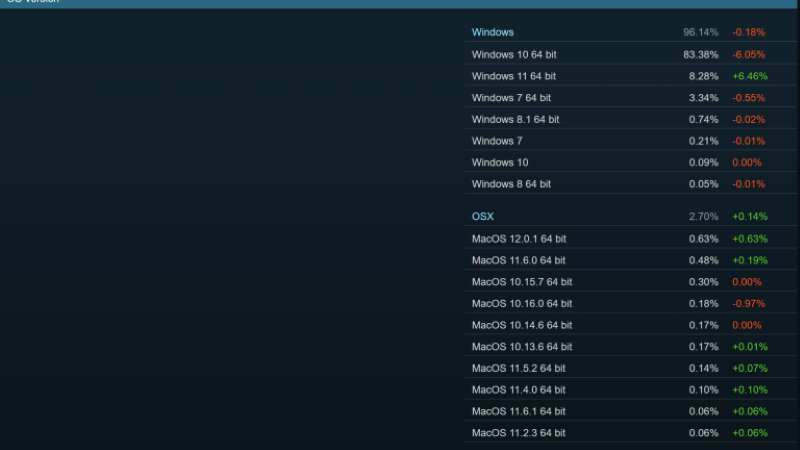This screenshot has height=450, width=800.
Task: Click the MacOS 12.0.1 64 bit row
Action: point(631,239)
